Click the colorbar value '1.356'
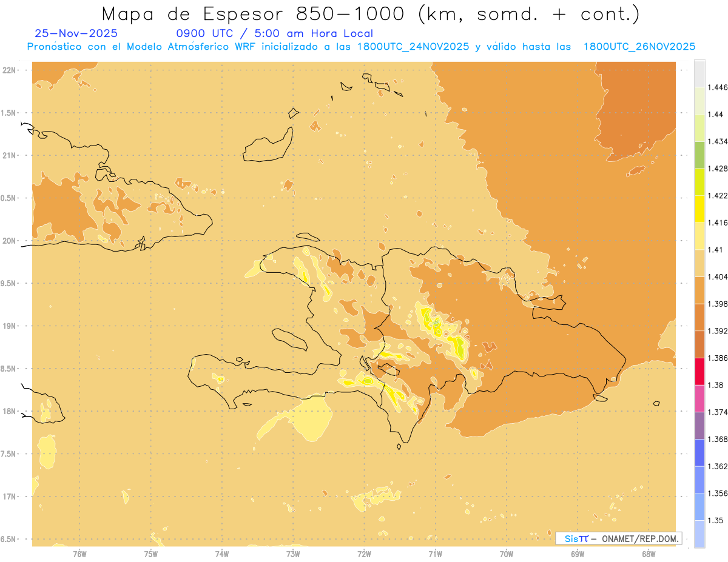728x562 pixels. click(x=718, y=493)
